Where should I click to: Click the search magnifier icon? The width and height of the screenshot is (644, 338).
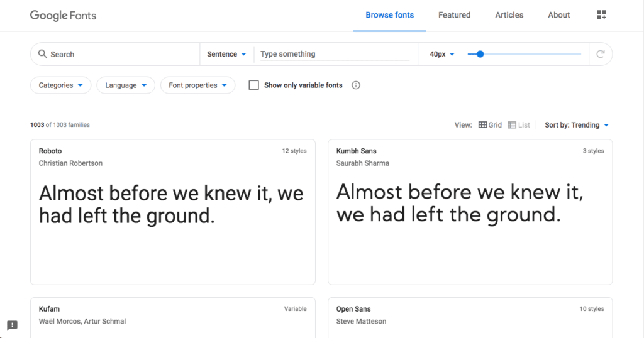click(x=43, y=54)
